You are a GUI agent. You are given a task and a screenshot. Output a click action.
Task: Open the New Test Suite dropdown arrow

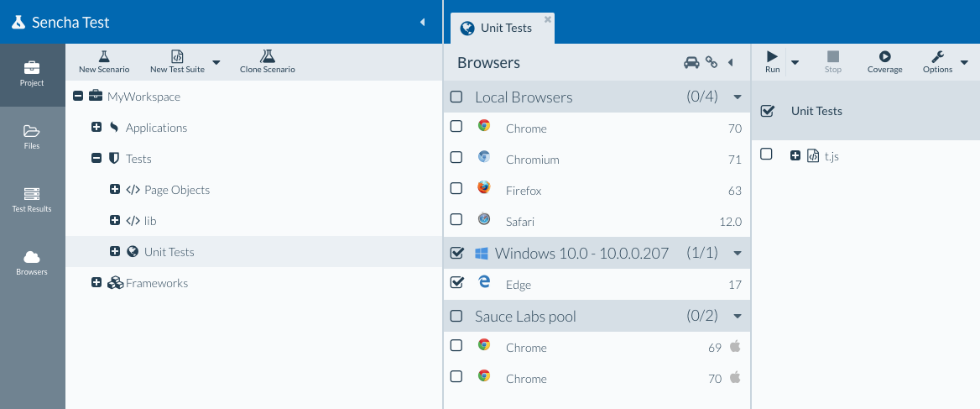coord(216,62)
